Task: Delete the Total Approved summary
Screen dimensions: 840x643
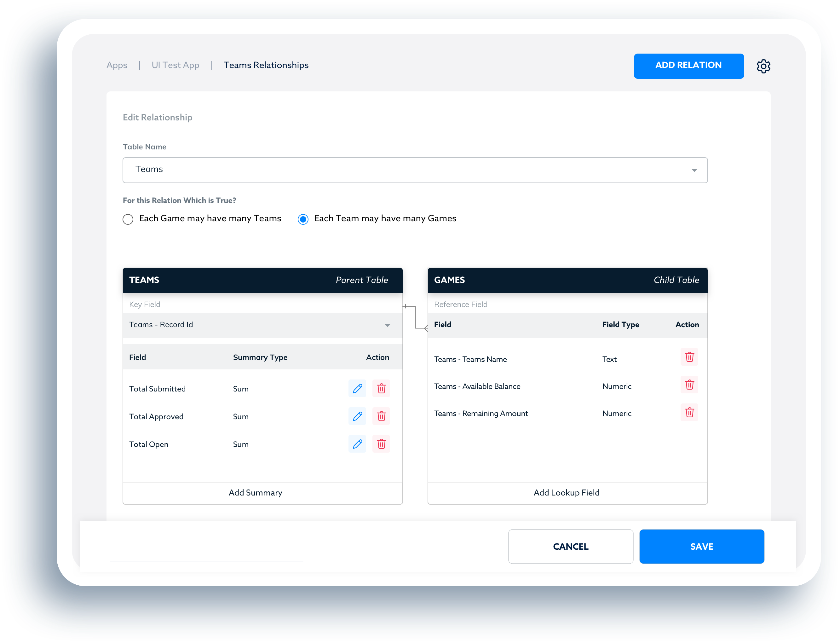Action: (x=381, y=416)
